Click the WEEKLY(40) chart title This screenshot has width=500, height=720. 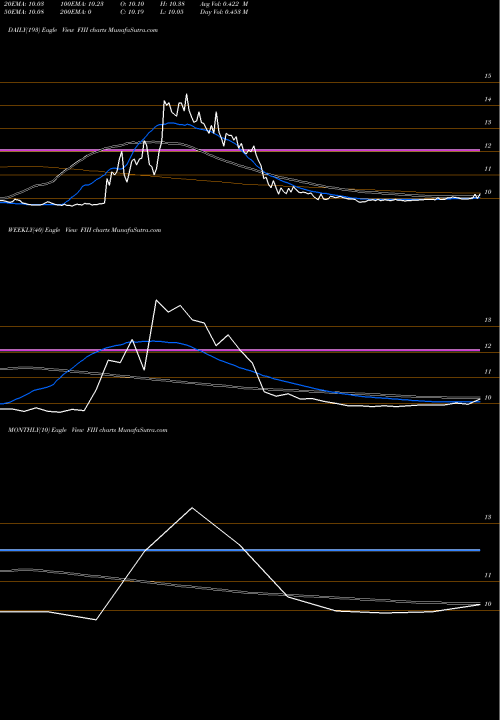click(x=84, y=230)
